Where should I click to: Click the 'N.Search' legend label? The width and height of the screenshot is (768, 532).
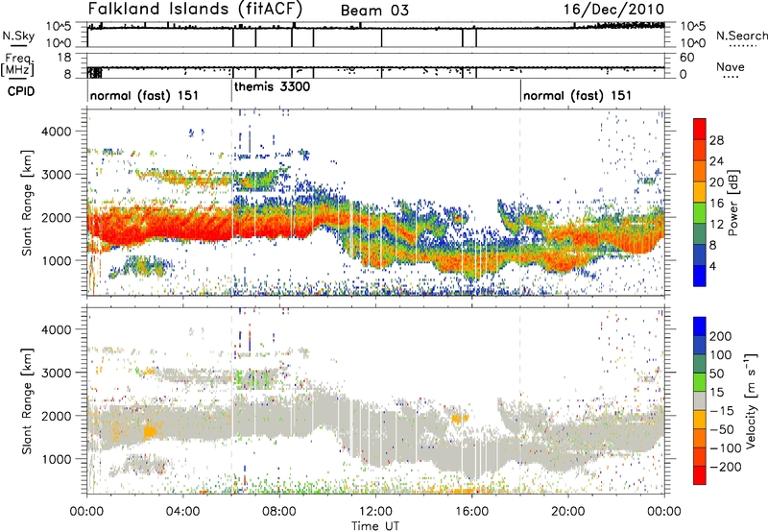click(x=741, y=36)
